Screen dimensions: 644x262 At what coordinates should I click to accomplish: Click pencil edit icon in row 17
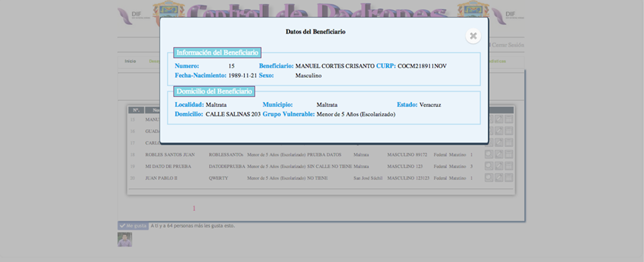pyautogui.click(x=498, y=142)
